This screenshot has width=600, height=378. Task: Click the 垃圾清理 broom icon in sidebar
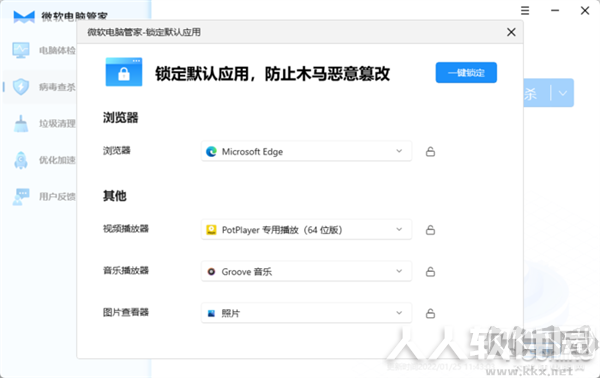coord(21,123)
